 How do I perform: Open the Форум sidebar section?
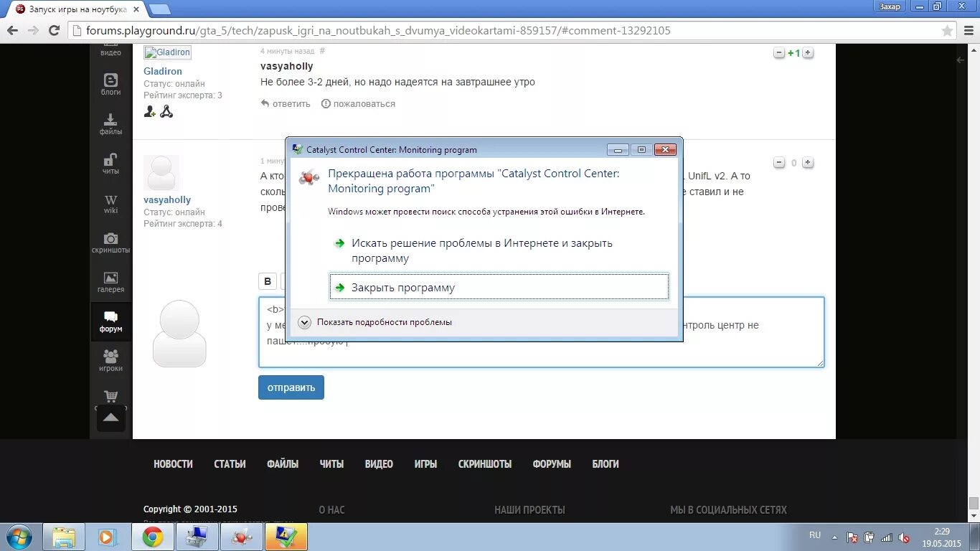pyautogui.click(x=110, y=322)
